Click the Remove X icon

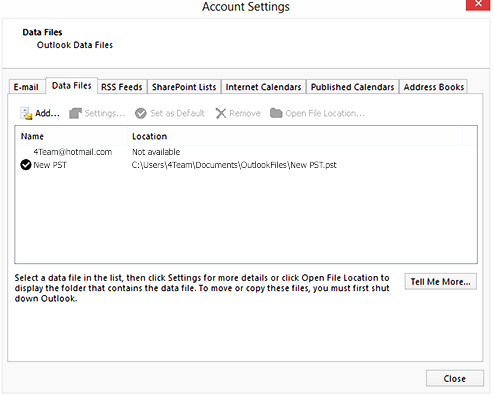(x=221, y=113)
